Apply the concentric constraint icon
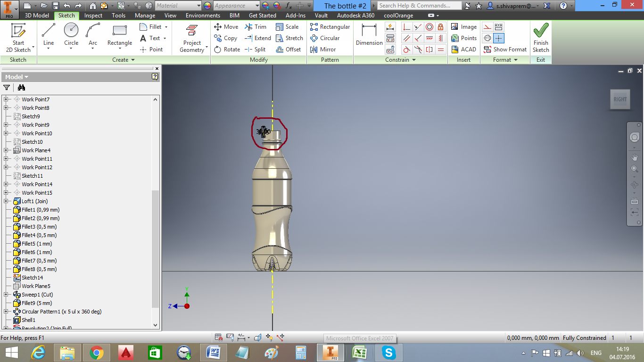 click(429, 27)
